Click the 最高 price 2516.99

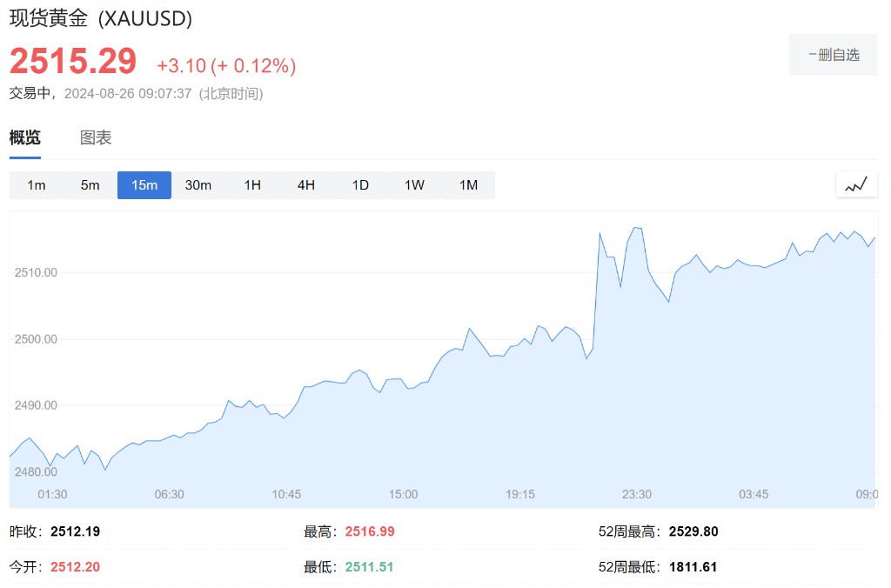370,531
